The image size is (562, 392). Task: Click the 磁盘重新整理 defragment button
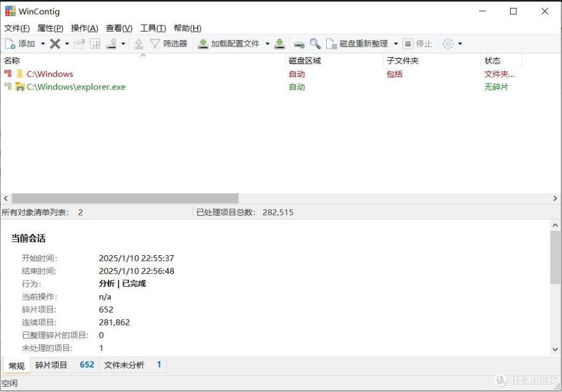click(356, 44)
